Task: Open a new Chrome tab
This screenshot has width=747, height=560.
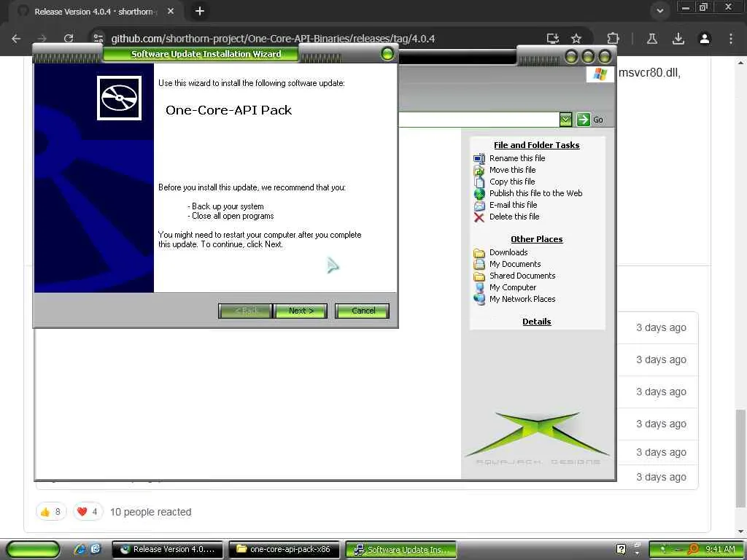Action: point(200,11)
